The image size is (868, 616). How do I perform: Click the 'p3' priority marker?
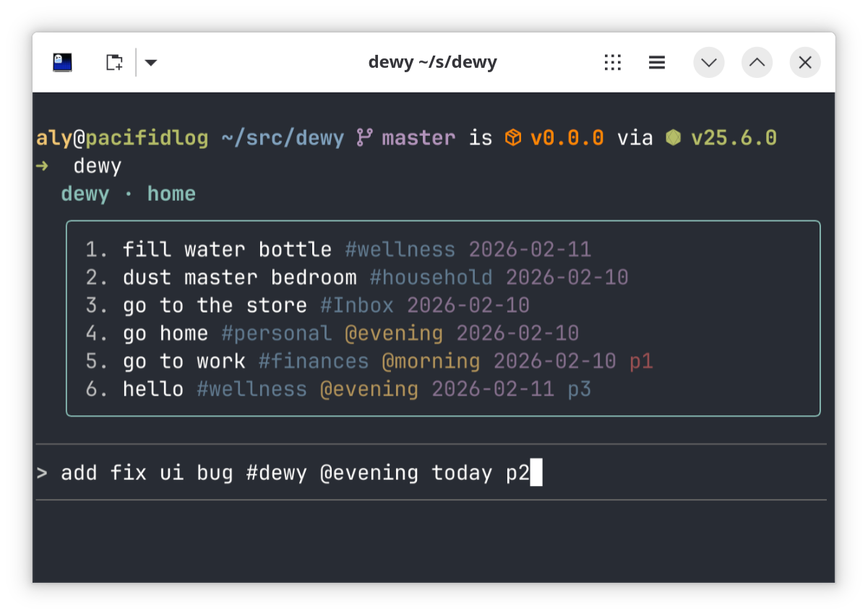pos(580,390)
